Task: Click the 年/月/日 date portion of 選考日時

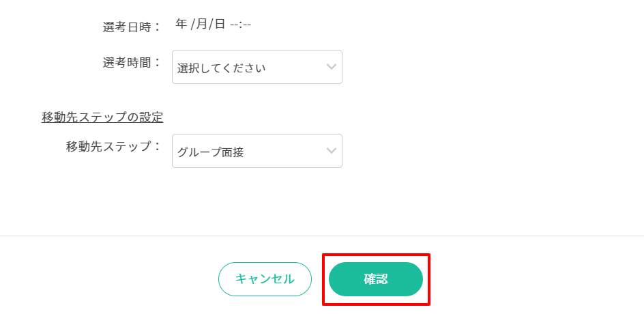Action: (x=200, y=25)
